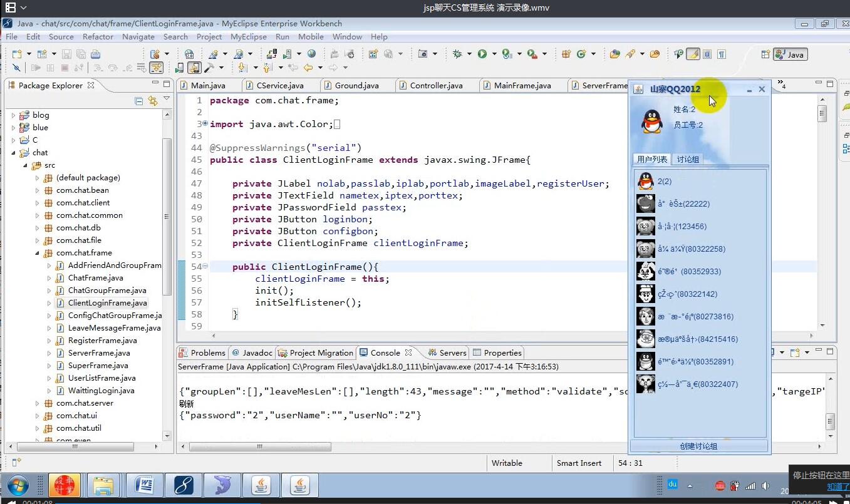This screenshot has height=504, width=850.
Task: Collapse constructor fold marker on line 54
Action: tap(205, 266)
